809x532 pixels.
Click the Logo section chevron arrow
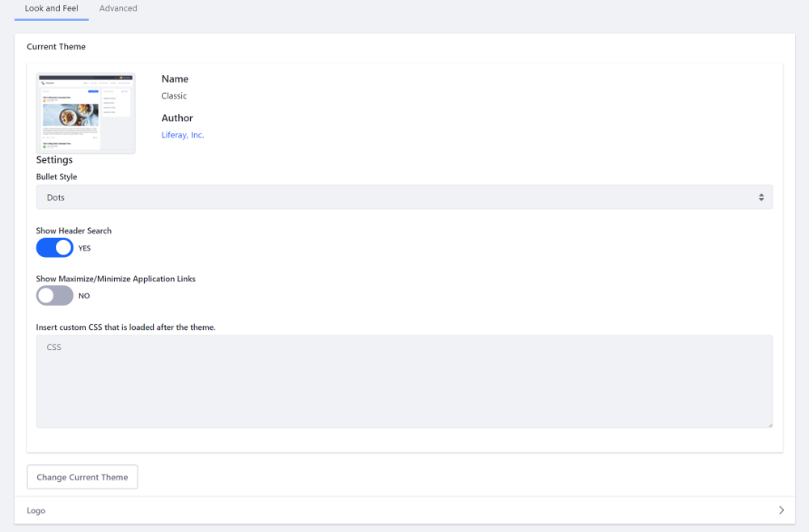781,510
